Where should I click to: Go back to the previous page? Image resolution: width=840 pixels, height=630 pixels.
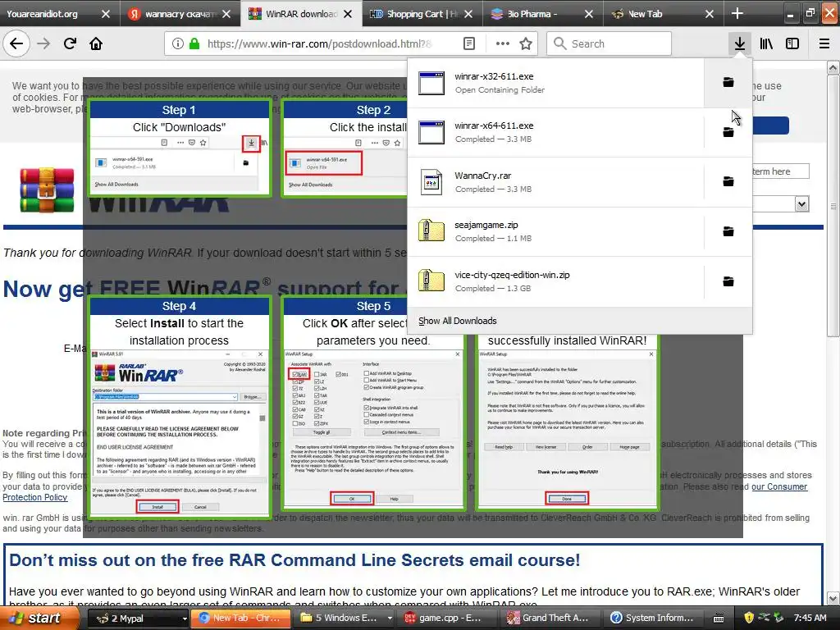pos(16,43)
